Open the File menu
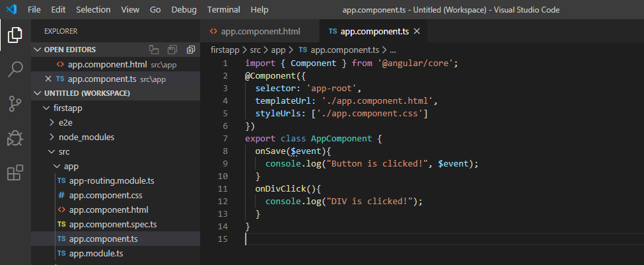Screen dimensions: 644x265 pos(34,9)
